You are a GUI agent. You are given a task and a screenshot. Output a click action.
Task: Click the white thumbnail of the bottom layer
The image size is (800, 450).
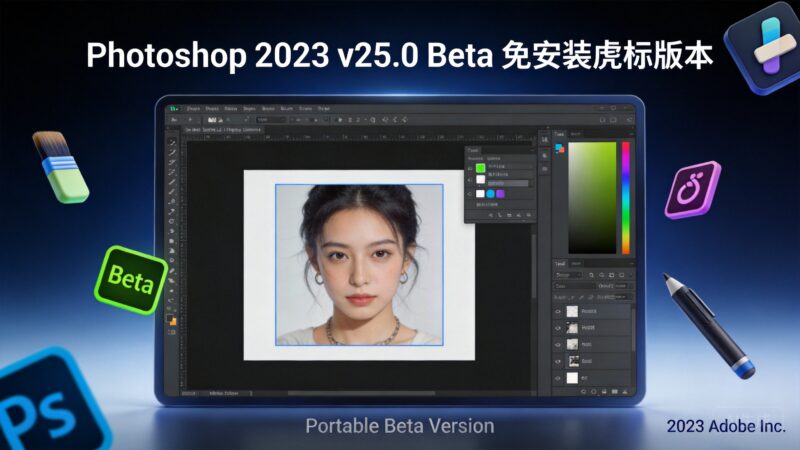pyautogui.click(x=572, y=378)
